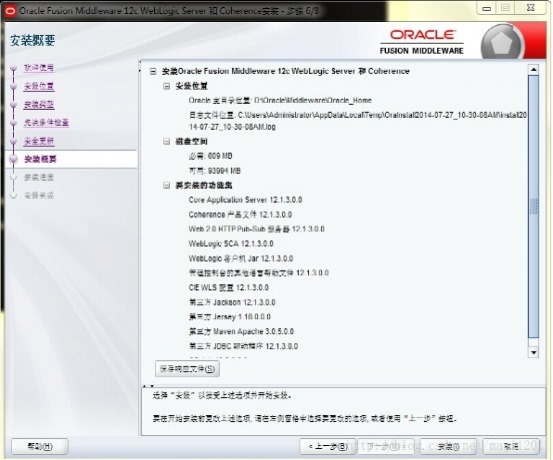This screenshot has height=460, width=553.
Task: Collapse the 安装位置 tree section
Action: [x=166, y=86]
